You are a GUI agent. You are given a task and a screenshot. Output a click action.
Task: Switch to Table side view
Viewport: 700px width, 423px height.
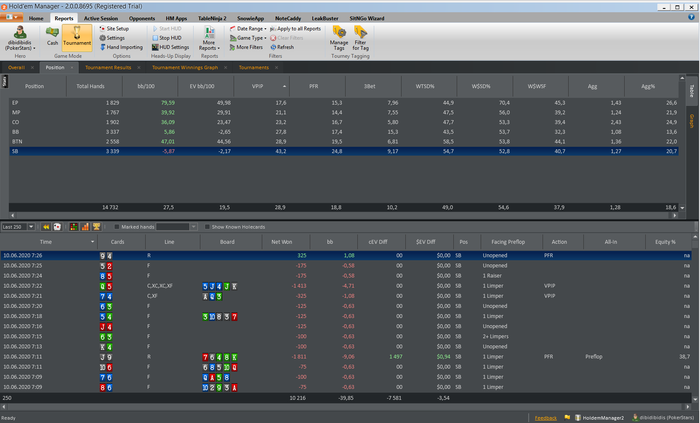pyautogui.click(x=692, y=91)
